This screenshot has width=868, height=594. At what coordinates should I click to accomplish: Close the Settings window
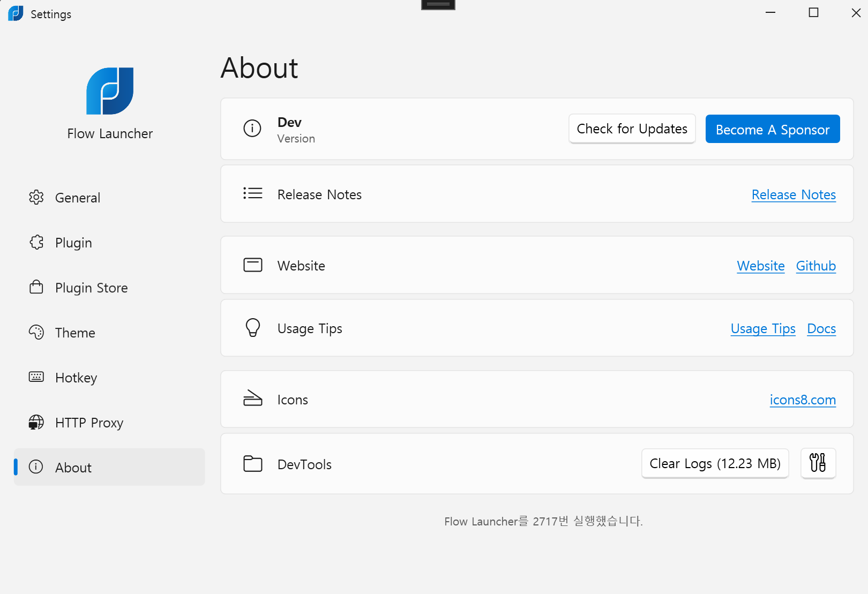[x=856, y=12]
